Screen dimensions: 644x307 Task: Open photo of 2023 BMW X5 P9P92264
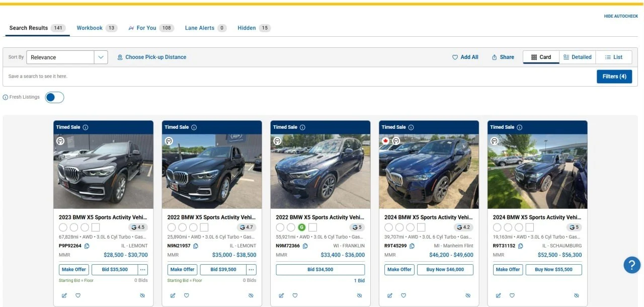[103, 171]
